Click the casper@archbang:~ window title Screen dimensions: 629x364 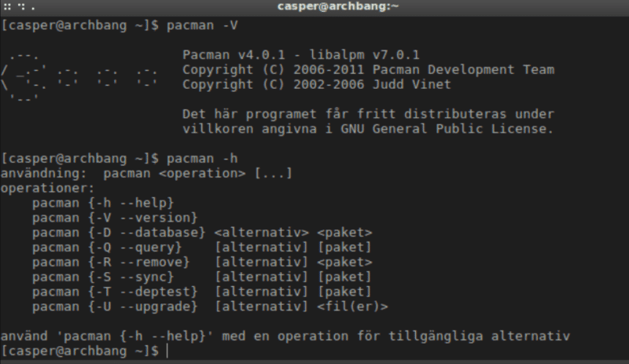tap(338, 6)
